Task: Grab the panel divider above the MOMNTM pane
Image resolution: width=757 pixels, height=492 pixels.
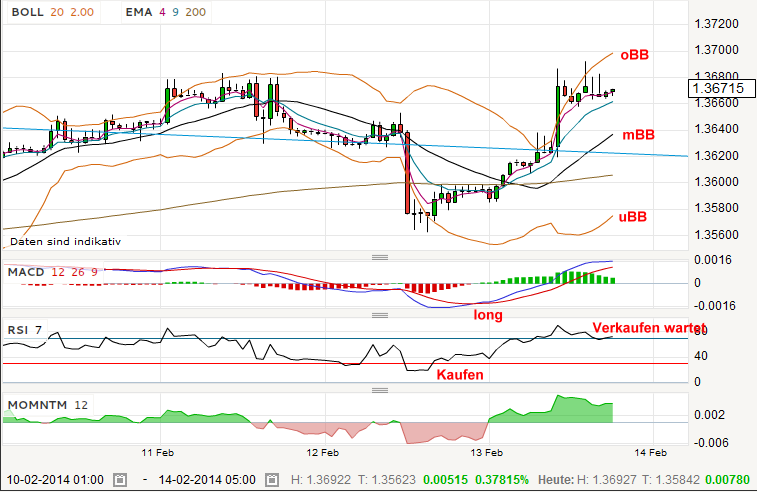Action: [380, 390]
